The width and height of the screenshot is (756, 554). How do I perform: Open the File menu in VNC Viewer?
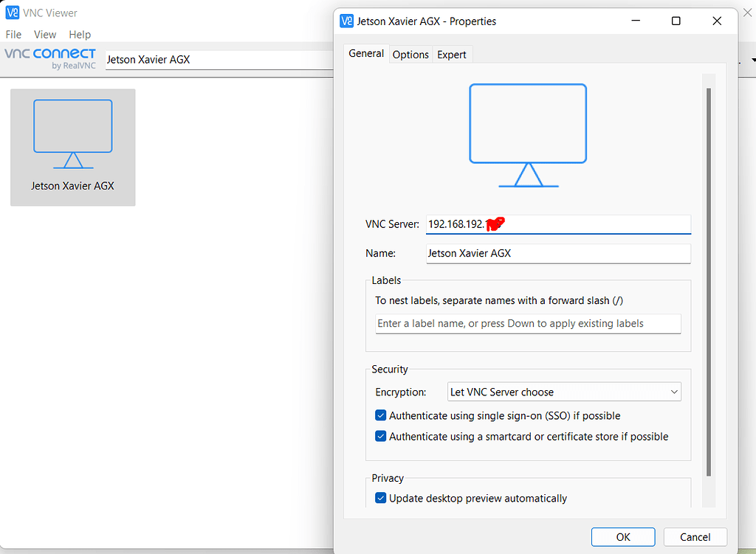point(13,34)
